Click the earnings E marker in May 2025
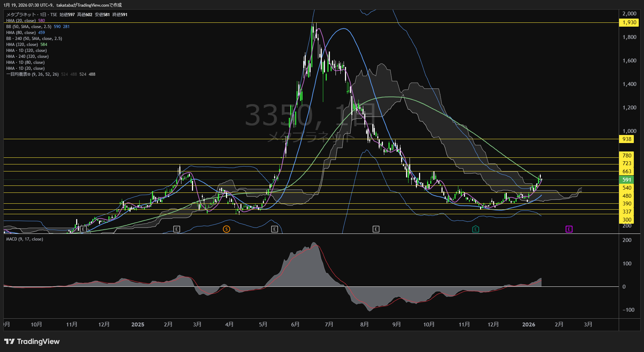Image resolution: width=644 pixels, height=352 pixels. tap(274, 229)
